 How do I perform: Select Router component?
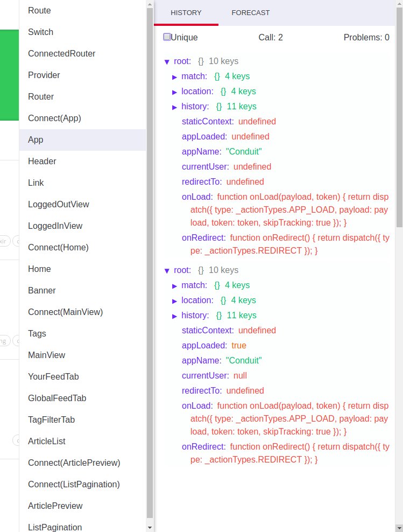[x=83, y=97]
